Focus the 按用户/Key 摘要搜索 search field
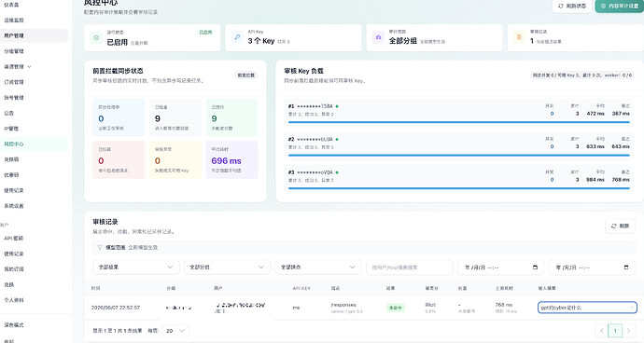 410,268
